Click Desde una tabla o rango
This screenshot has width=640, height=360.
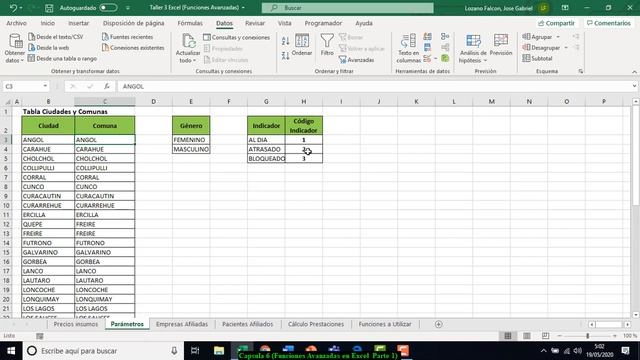(62, 58)
